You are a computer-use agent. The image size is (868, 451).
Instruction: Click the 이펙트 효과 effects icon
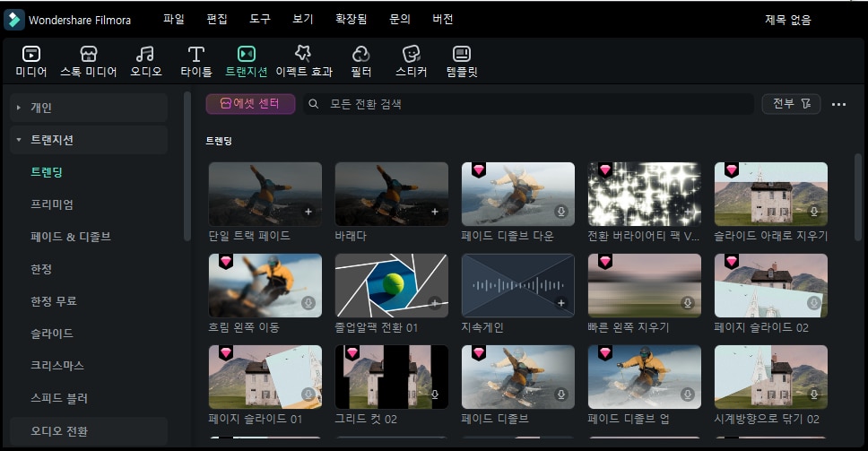point(303,56)
